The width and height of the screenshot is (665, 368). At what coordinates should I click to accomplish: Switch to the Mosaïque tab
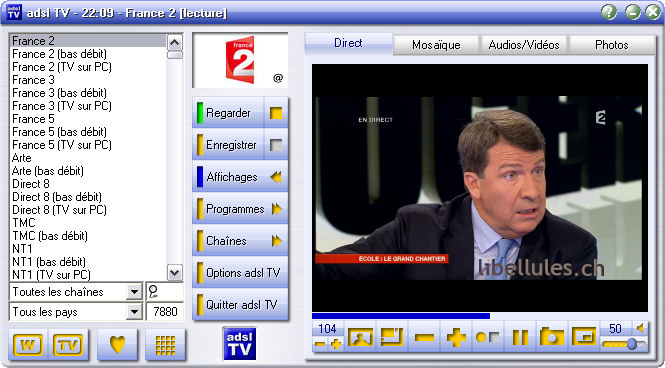click(x=436, y=45)
